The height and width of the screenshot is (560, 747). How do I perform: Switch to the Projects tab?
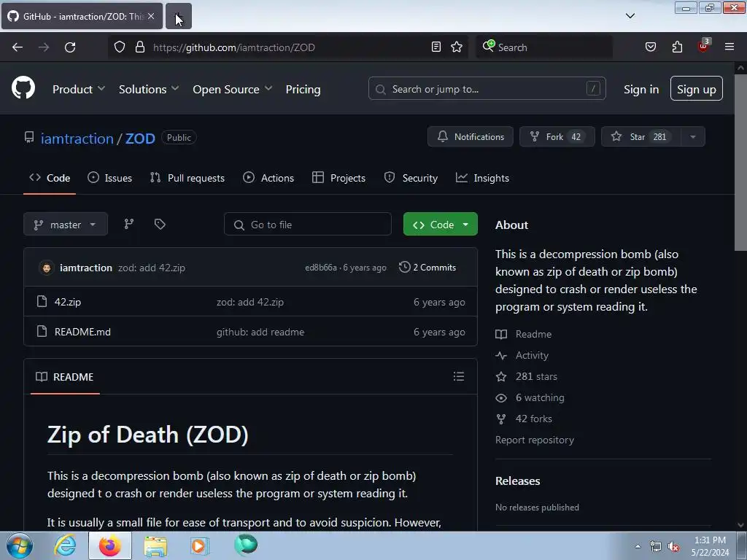(x=338, y=178)
